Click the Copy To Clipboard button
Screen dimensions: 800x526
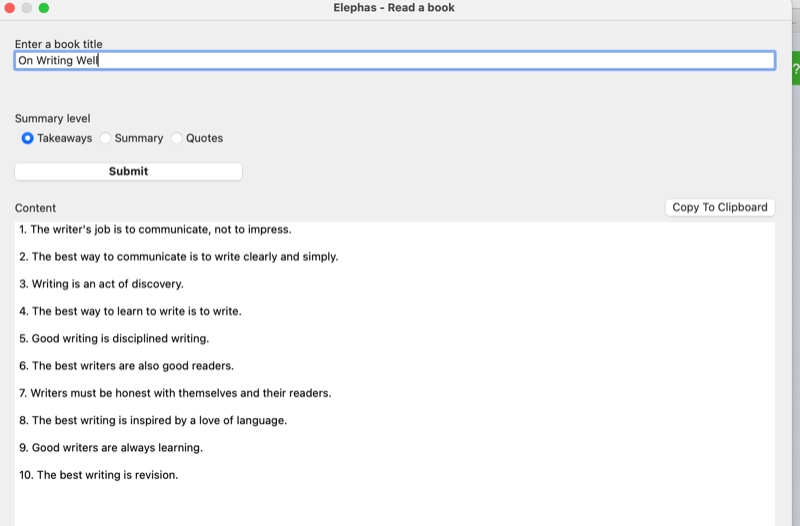click(x=719, y=207)
